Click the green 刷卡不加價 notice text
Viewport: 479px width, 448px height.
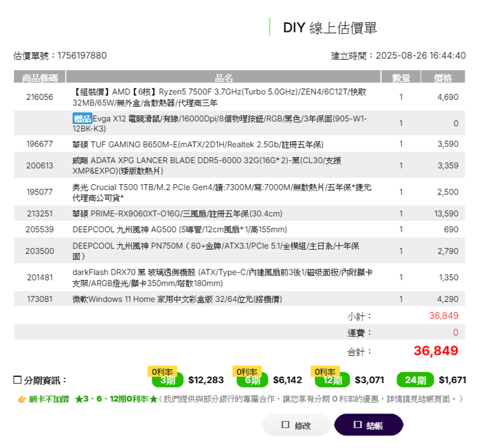click(49, 399)
